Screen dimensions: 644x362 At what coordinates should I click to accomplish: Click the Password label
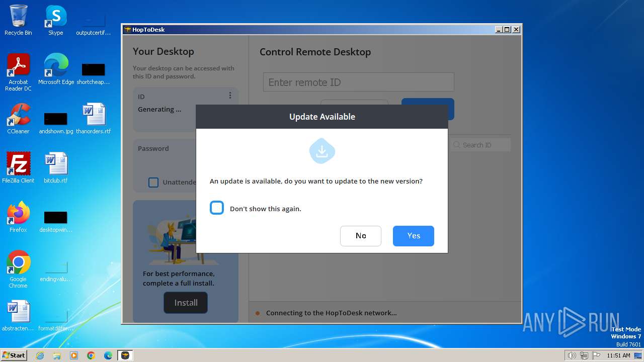(153, 148)
